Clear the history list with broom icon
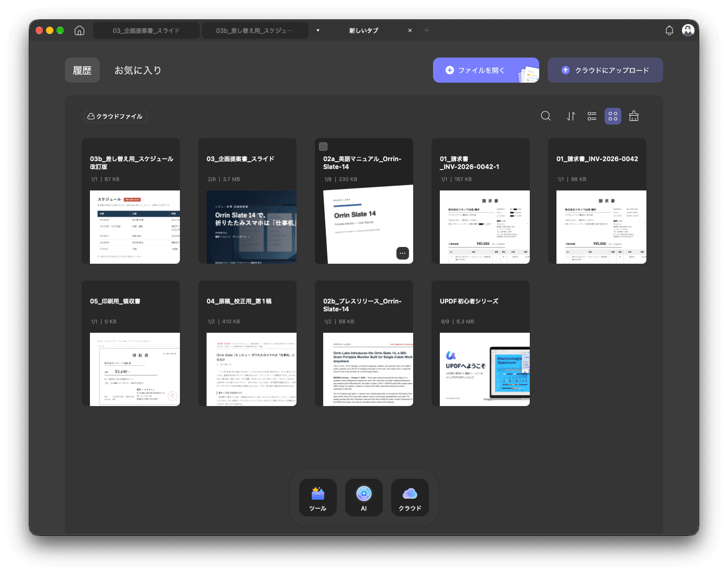Viewport: 728px width, 574px height. (634, 116)
